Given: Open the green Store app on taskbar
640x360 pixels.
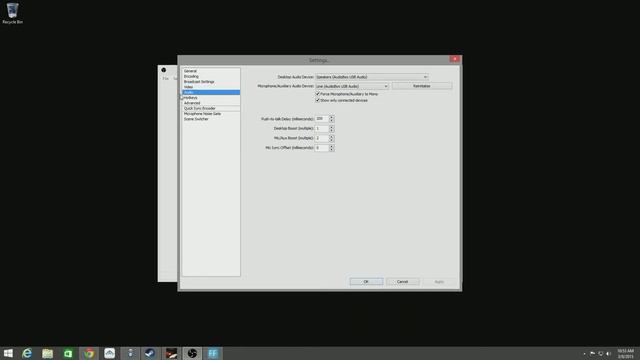Looking at the screenshot, I should click(x=68, y=353).
